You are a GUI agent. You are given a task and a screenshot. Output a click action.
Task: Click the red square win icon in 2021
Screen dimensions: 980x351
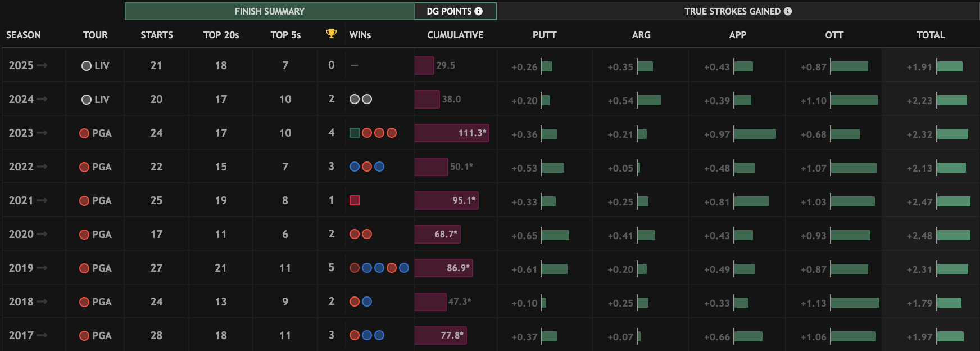pos(355,200)
